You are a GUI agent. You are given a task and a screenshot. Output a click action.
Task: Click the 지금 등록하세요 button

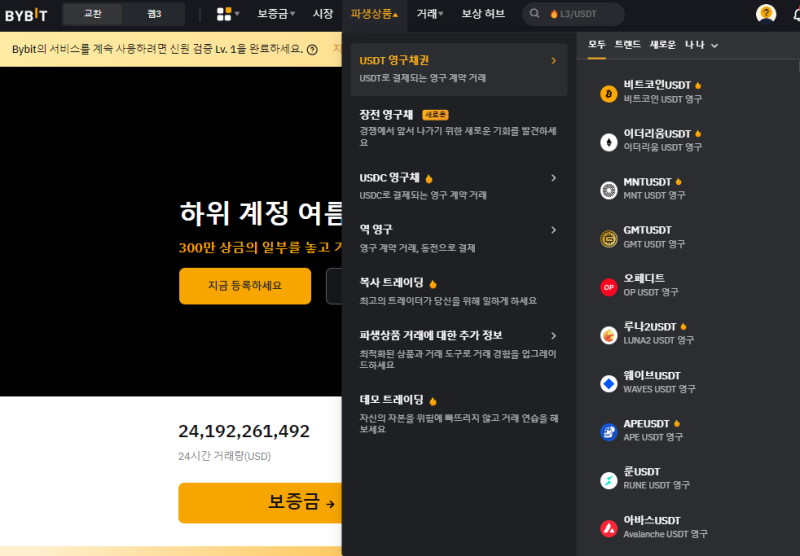coord(245,286)
